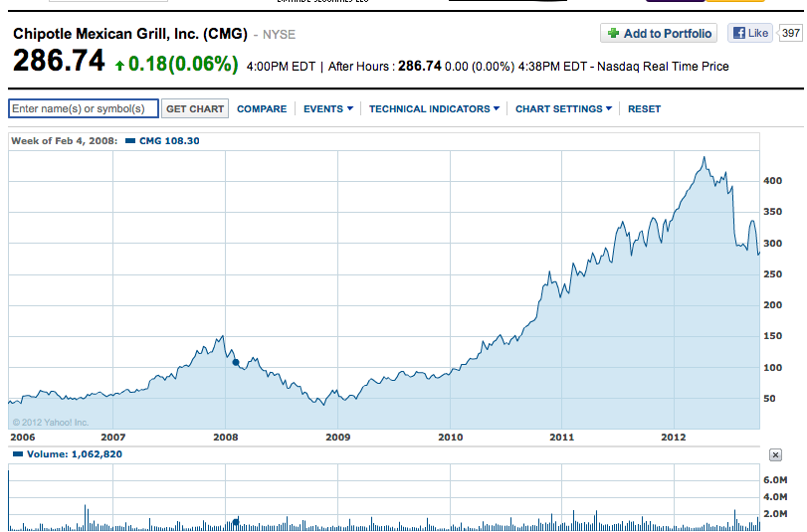
Task: Click the Add to Portfolio button
Action: point(659,34)
